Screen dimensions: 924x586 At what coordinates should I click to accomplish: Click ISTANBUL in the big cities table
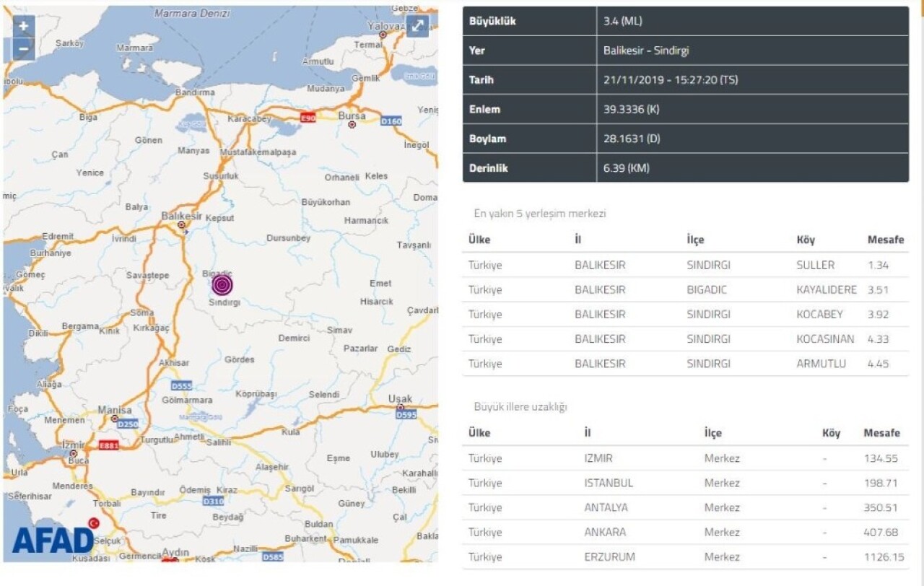[x=609, y=483]
